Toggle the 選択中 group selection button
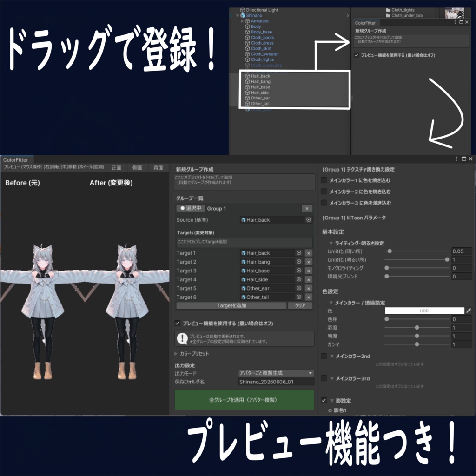 click(190, 208)
